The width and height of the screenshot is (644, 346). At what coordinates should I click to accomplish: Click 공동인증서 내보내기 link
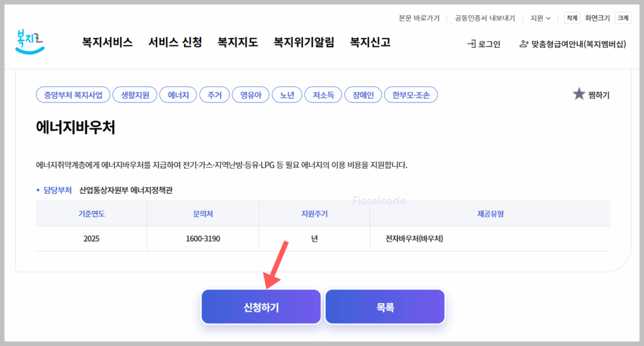(485, 18)
